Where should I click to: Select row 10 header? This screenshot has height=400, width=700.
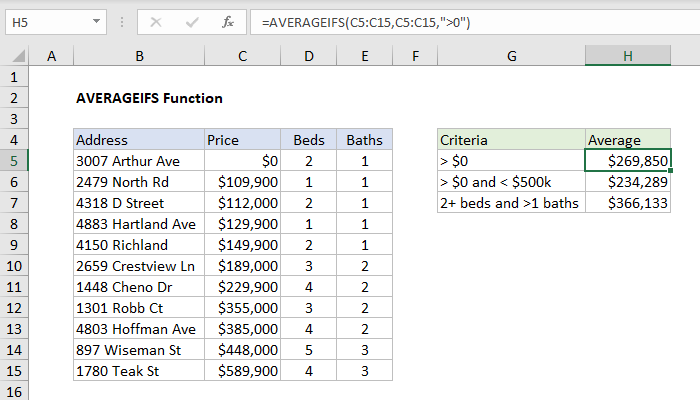pos(14,266)
